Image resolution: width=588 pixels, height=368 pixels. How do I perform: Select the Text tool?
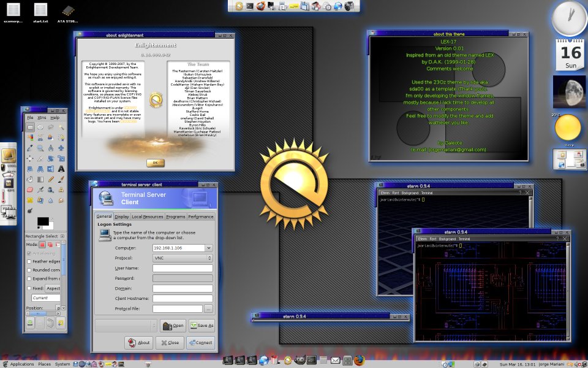[x=61, y=169]
